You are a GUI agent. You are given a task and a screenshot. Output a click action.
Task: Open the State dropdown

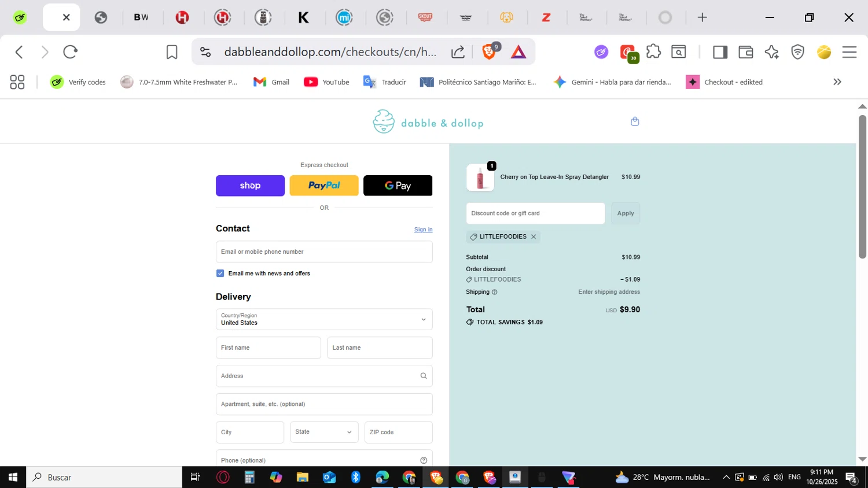pyautogui.click(x=324, y=432)
